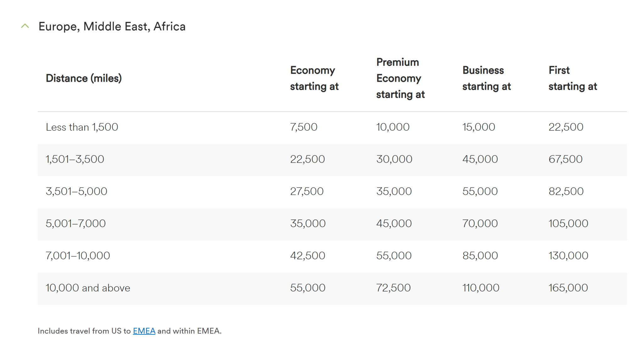This screenshot has width=644, height=341.
Task: Click the 67,500 First value cell
Action: pyautogui.click(x=566, y=159)
